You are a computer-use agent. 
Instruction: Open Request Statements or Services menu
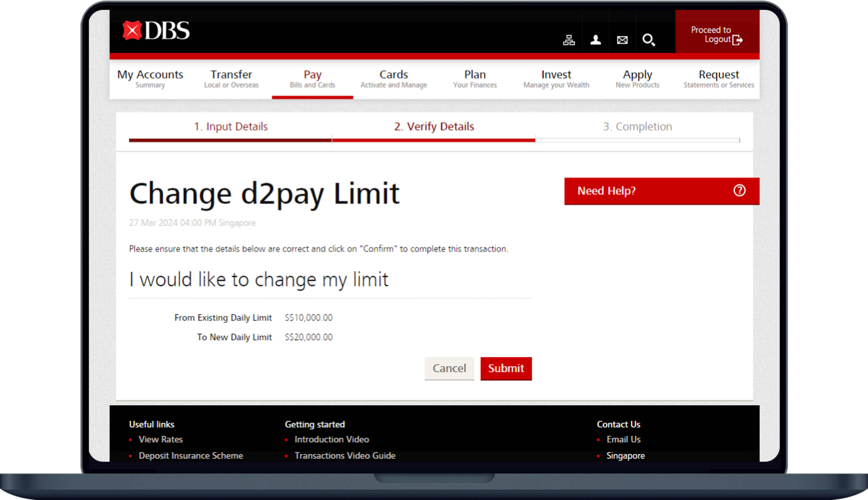coord(719,79)
